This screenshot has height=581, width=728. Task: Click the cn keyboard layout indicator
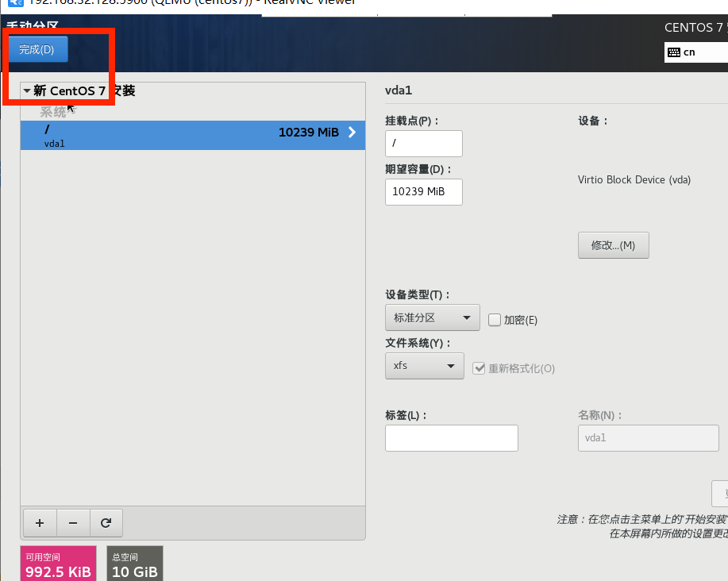tap(696, 52)
